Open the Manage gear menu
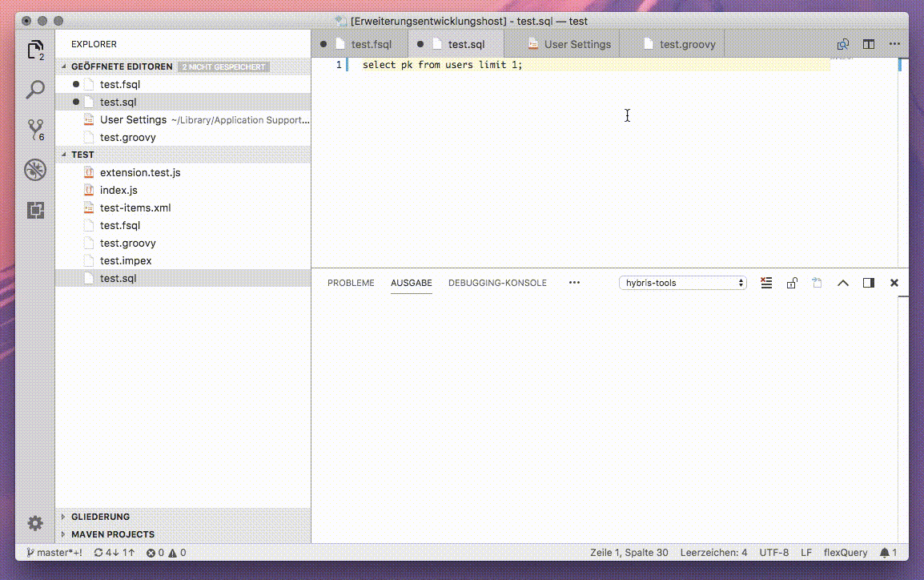The height and width of the screenshot is (580, 924). point(35,523)
